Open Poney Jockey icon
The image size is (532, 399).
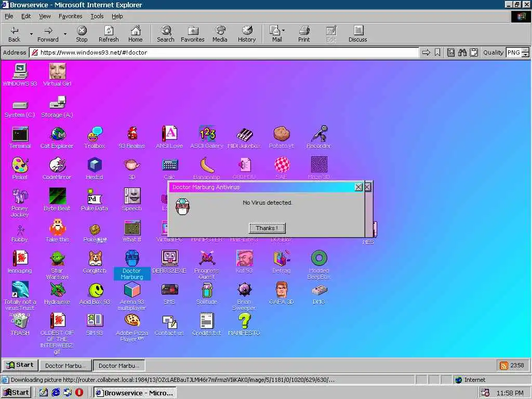pos(20,203)
